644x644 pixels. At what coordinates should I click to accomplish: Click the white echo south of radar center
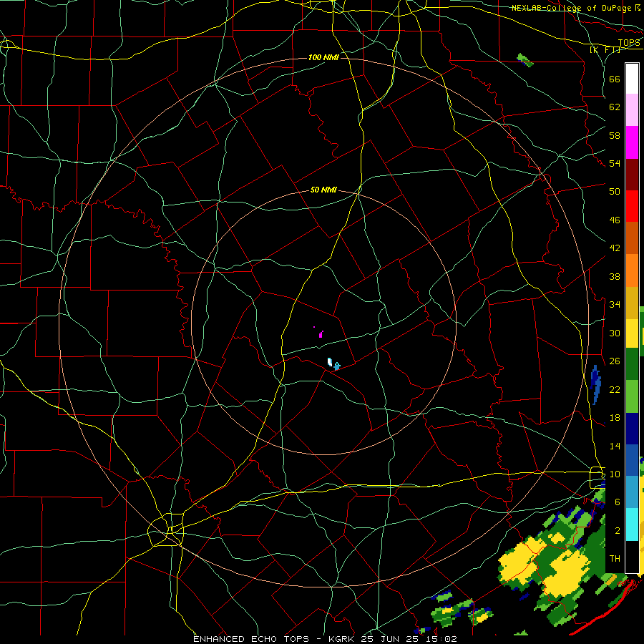tap(330, 362)
